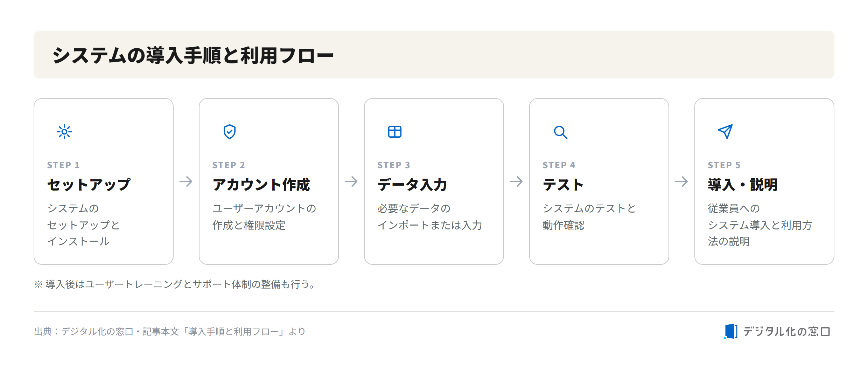
Task: Select the セットアップ heading
Action: [89, 185]
